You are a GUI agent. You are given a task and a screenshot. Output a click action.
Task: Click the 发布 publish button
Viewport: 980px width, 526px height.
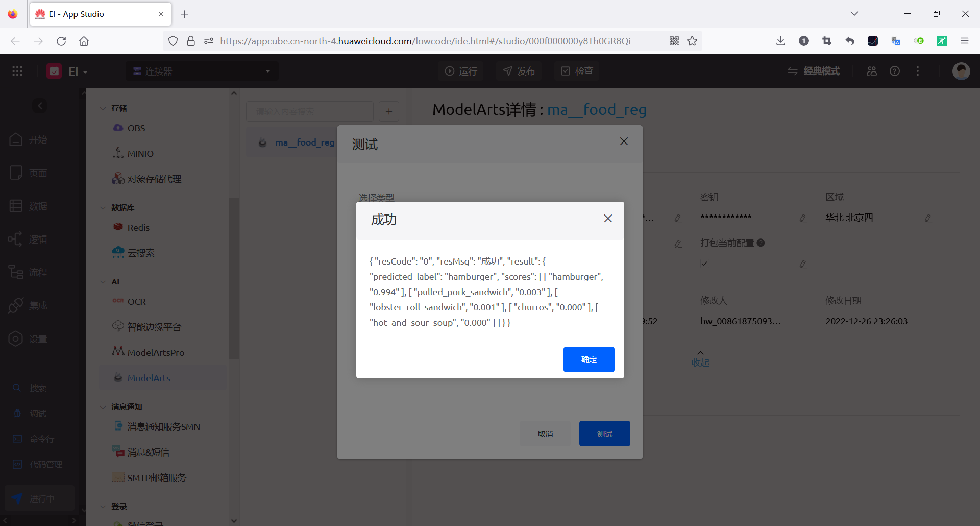click(x=519, y=71)
